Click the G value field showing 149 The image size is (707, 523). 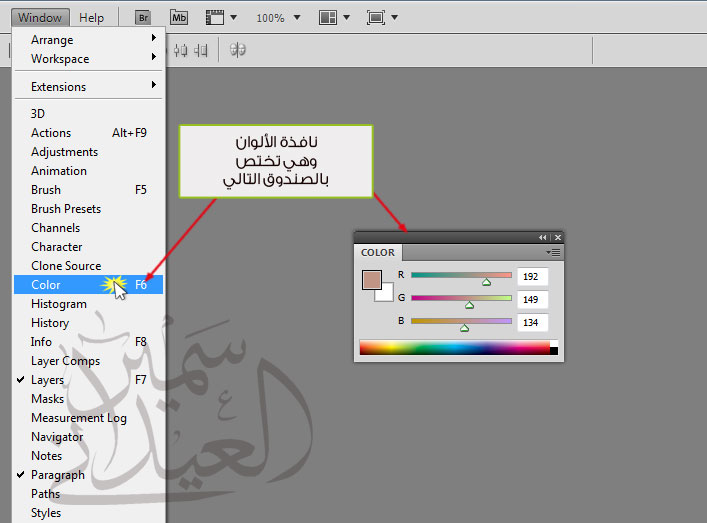(x=533, y=299)
